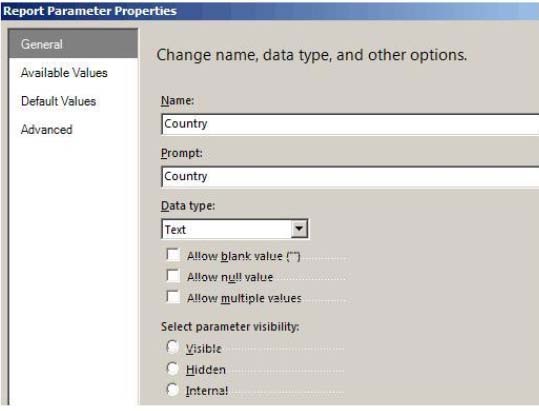The height and width of the screenshot is (411, 539).
Task: Select the General page
Action: pyautogui.click(x=73, y=44)
